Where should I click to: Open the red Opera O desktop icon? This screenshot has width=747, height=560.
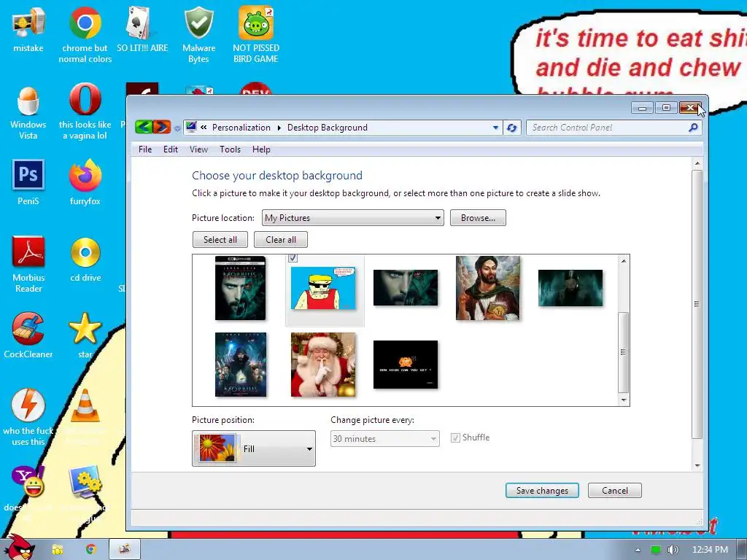85,99
